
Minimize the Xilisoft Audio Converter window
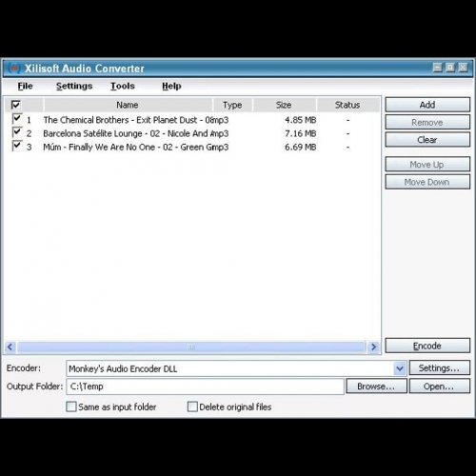pos(437,68)
